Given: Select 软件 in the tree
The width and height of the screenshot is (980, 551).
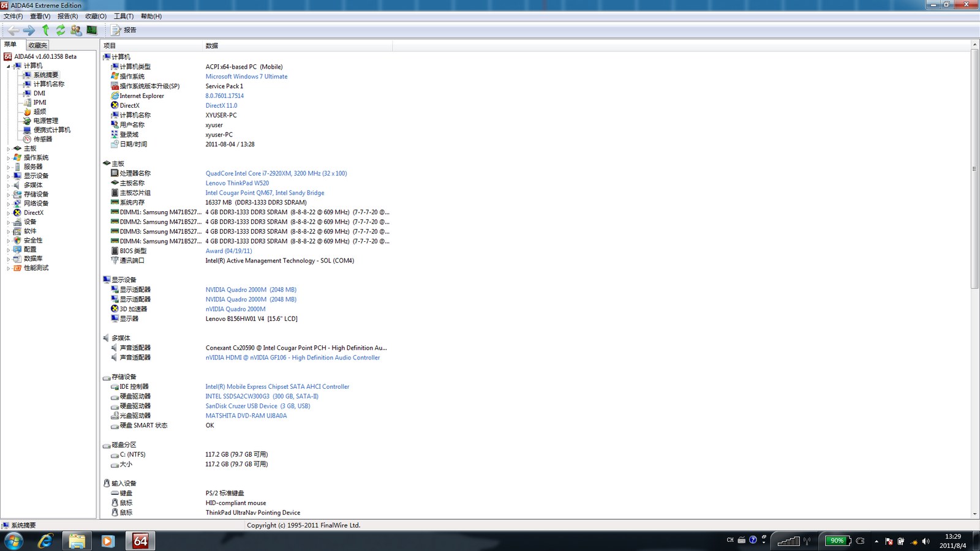Looking at the screenshot, I should click(30, 231).
